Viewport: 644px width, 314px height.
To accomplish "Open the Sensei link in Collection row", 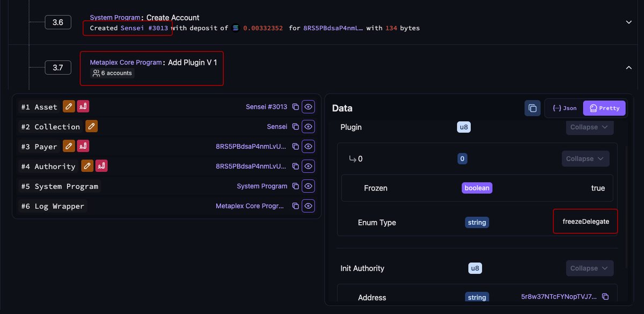I will (x=277, y=127).
